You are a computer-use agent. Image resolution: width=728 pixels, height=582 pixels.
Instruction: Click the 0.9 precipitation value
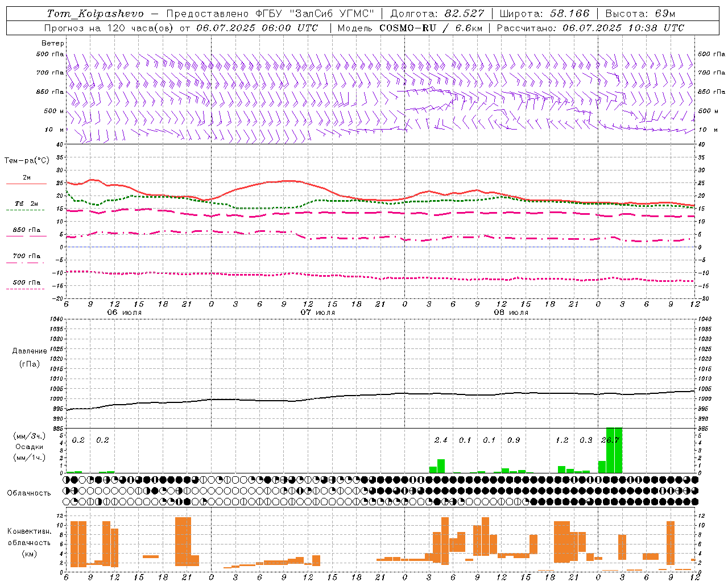(513, 440)
